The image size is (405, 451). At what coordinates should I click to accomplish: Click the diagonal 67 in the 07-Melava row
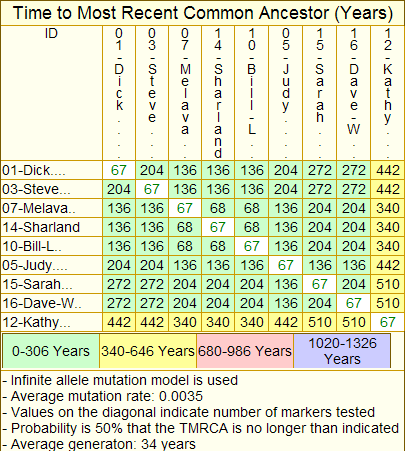click(x=185, y=208)
